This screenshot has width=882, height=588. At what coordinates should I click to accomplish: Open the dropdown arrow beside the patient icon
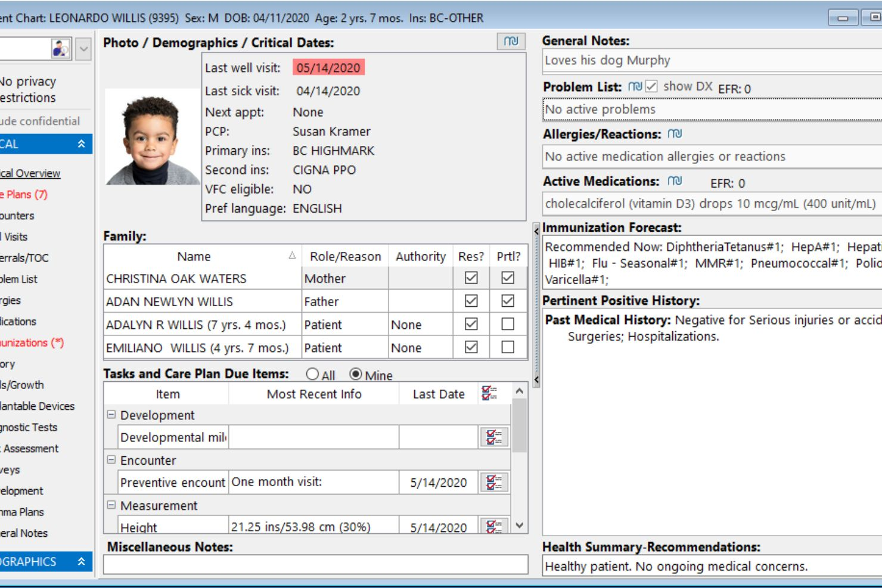pos(83,49)
